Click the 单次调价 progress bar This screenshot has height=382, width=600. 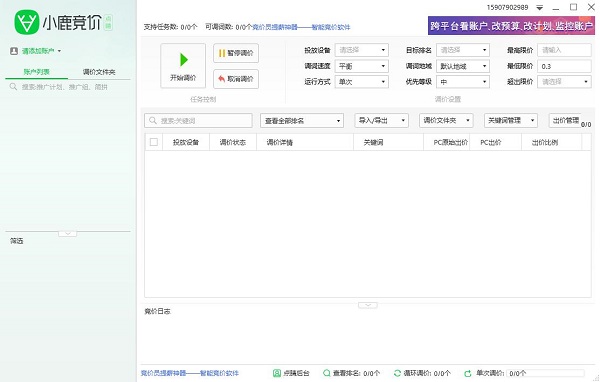coord(545,373)
